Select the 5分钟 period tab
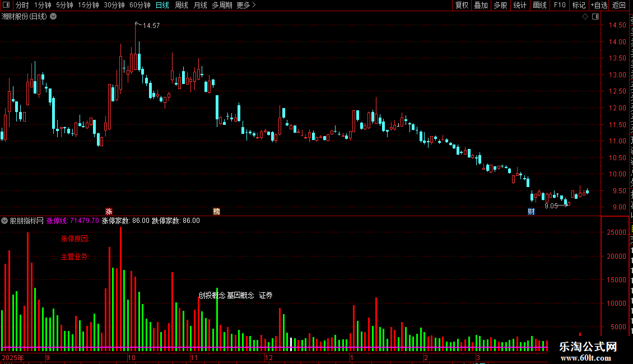 click(x=64, y=5)
